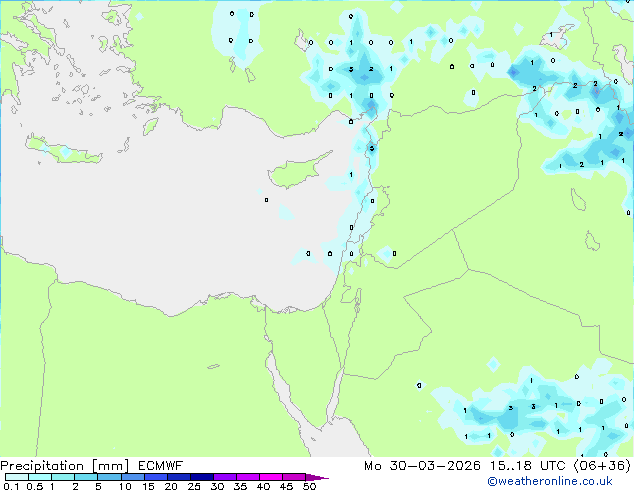Click the '15..18 UTC' time range text
Screen dimensions: 634x490
(x=527, y=466)
